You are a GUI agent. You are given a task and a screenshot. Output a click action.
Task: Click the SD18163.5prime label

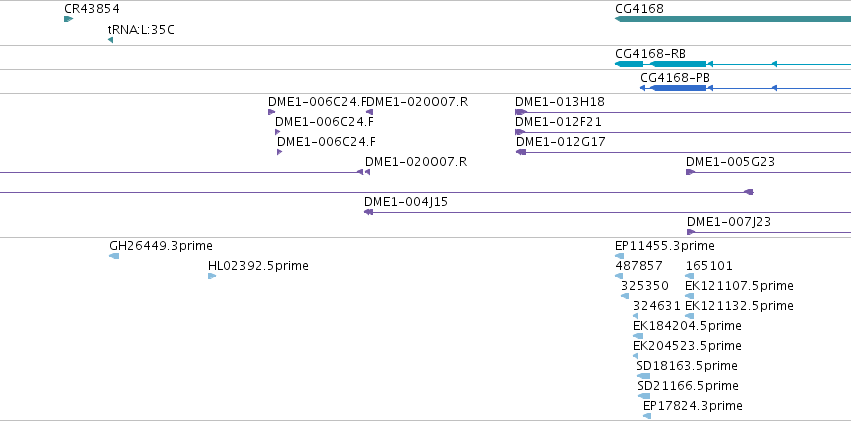[x=687, y=366]
